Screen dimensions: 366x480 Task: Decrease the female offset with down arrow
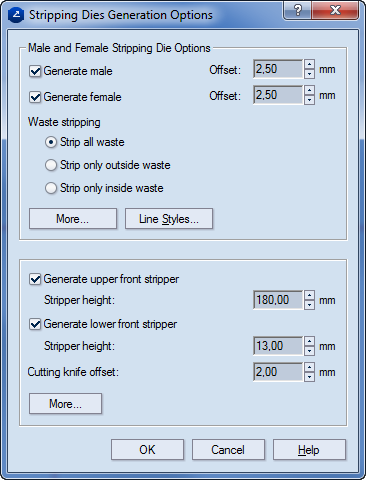(309, 100)
